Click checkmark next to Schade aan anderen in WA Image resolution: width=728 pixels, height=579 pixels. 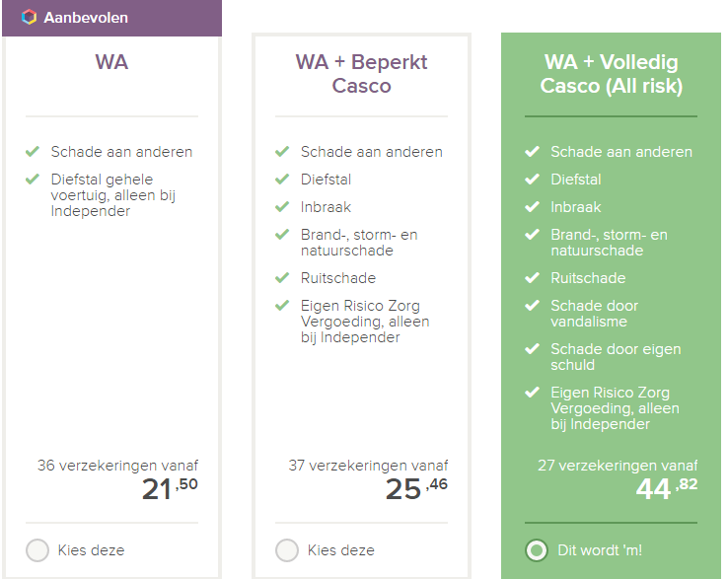(32, 151)
